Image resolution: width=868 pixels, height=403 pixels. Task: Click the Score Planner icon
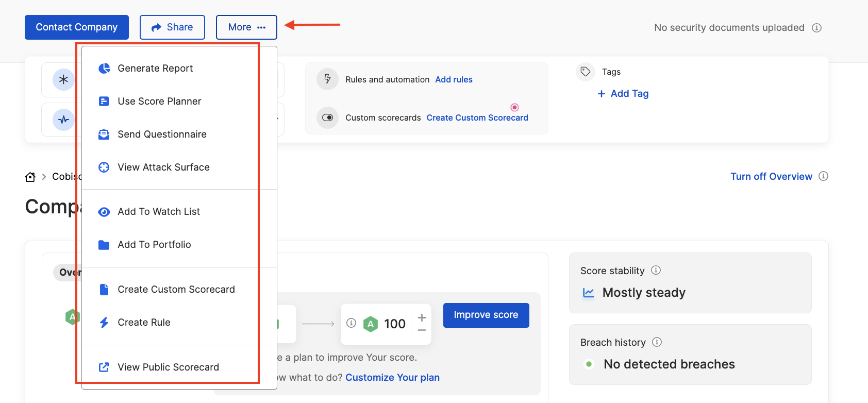pyautogui.click(x=104, y=102)
